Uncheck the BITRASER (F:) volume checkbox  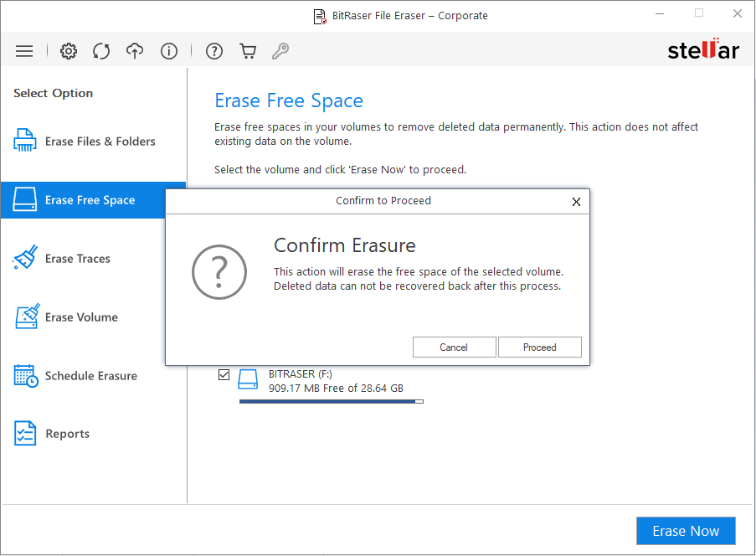point(224,374)
